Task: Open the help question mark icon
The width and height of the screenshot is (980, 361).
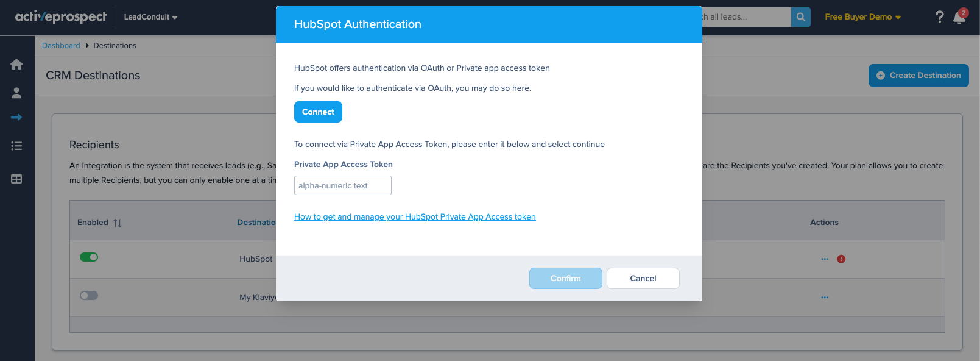Action: 939,17
